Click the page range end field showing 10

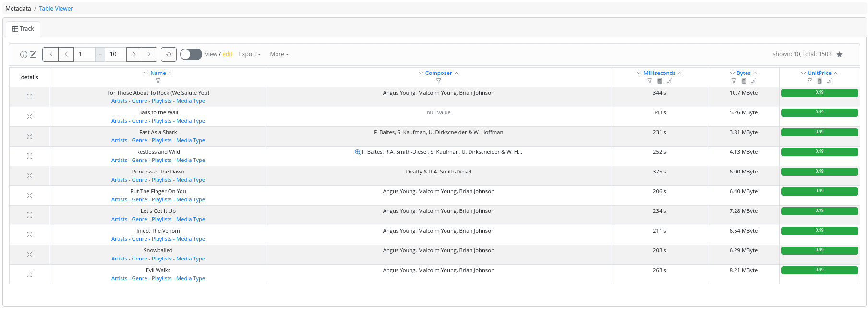(x=116, y=54)
